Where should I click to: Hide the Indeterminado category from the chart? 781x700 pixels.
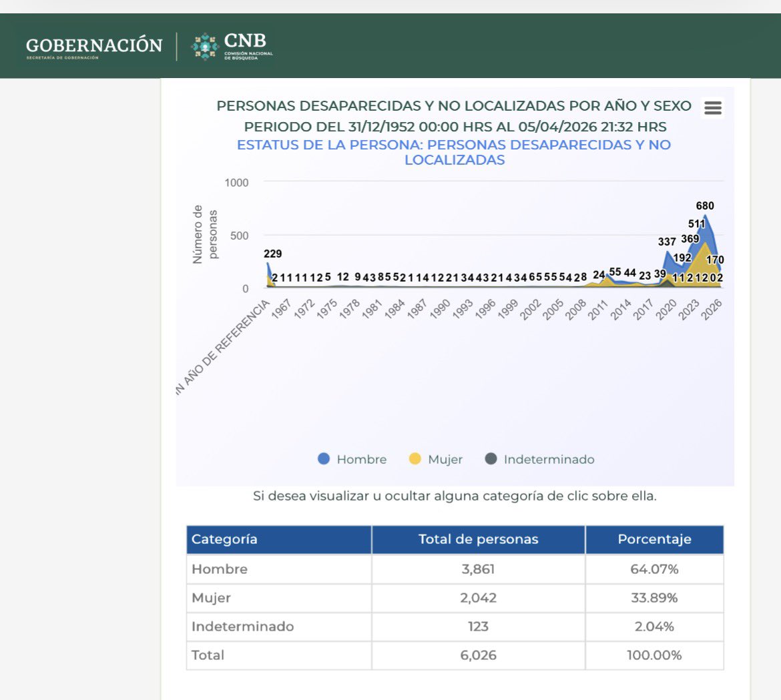point(551,459)
